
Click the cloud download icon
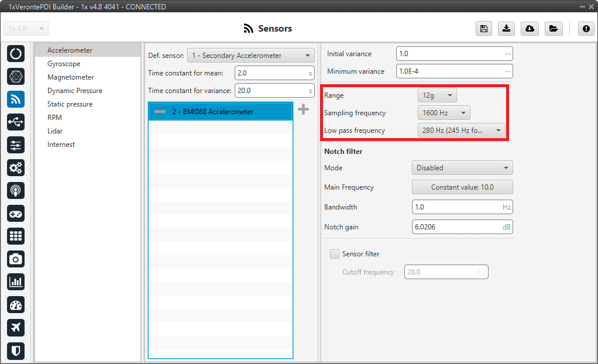coord(530,29)
